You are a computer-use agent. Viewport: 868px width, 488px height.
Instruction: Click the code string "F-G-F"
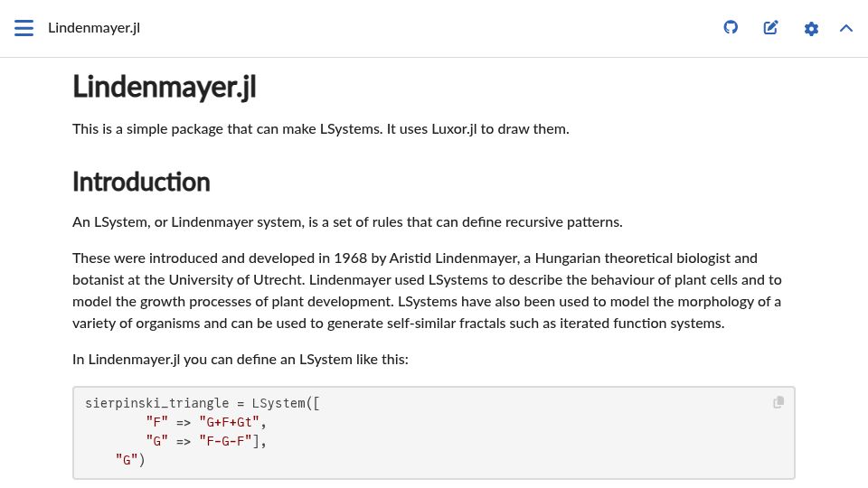(x=225, y=441)
